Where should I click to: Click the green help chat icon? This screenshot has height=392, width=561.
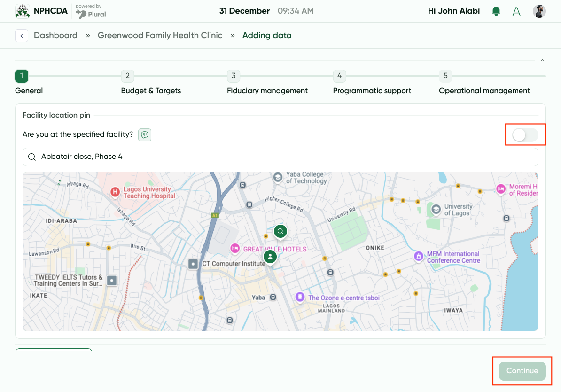coord(145,135)
